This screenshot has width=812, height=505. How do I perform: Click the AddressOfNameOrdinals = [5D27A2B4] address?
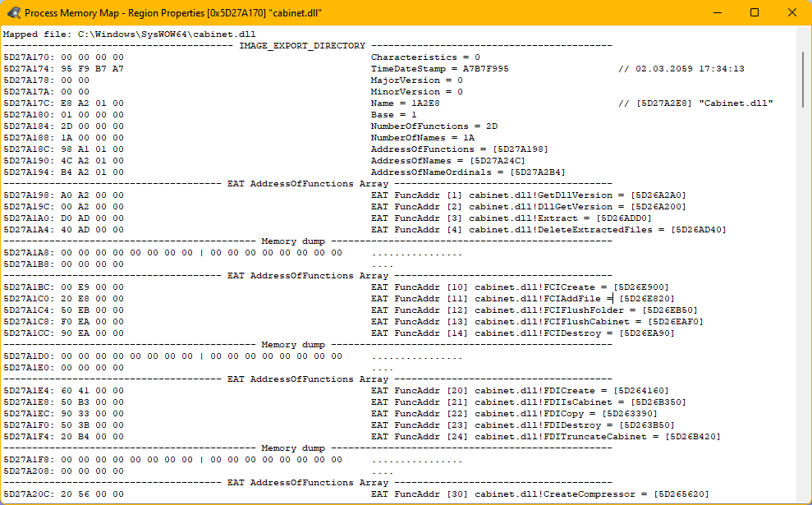pyautogui.click(x=538, y=172)
